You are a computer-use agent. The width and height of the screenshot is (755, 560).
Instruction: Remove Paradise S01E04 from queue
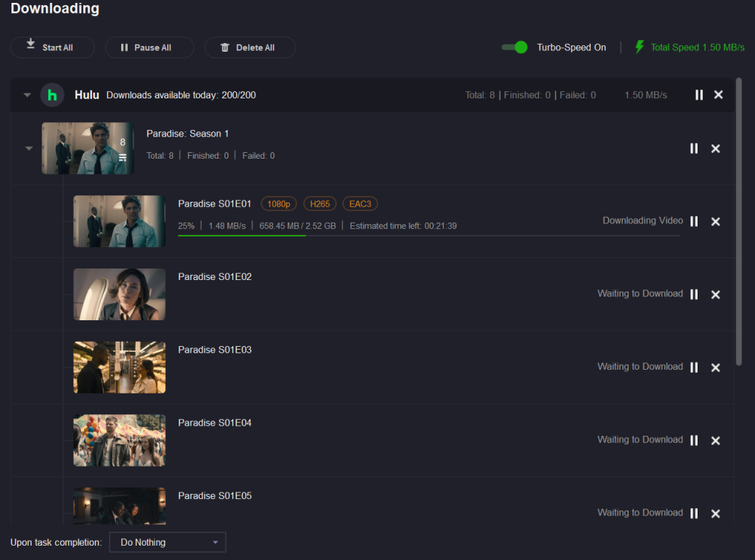(x=716, y=441)
